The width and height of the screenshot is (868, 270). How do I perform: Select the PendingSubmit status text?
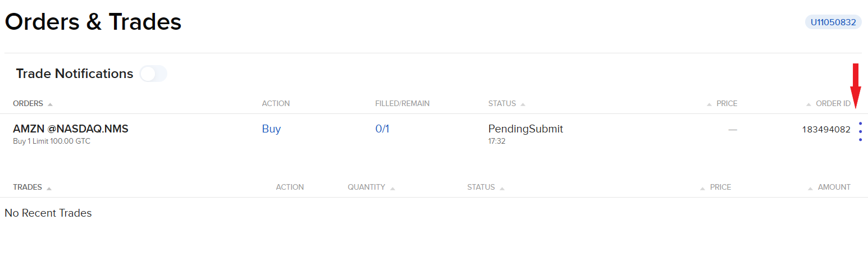coord(526,129)
